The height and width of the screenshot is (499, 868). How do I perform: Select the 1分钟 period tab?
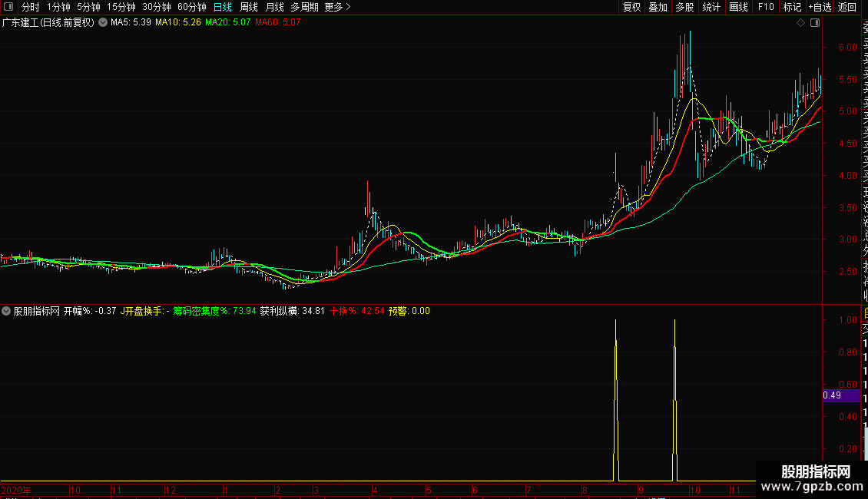[58, 7]
